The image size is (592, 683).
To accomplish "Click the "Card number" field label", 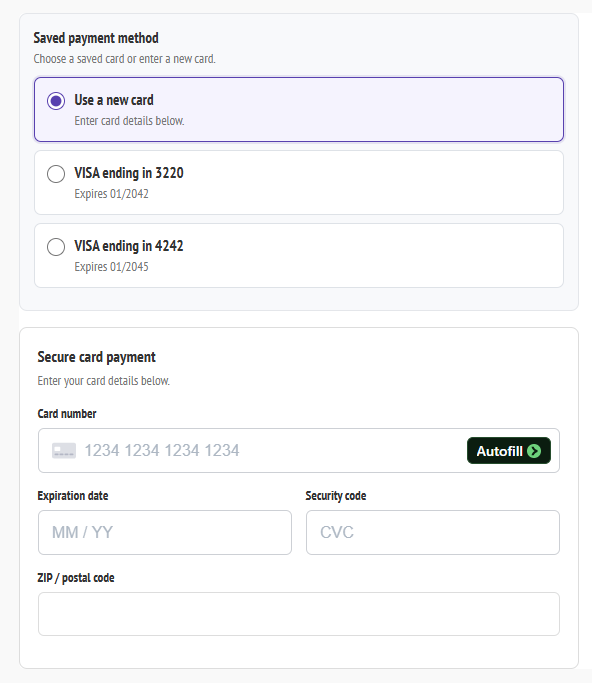I will coord(67,413).
